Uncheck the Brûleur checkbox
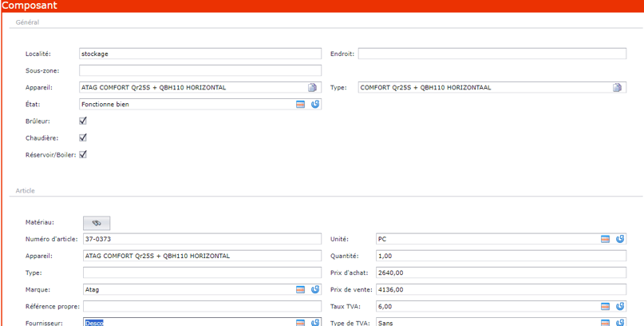The height and width of the screenshot is (326, 644). pos(83,121)
